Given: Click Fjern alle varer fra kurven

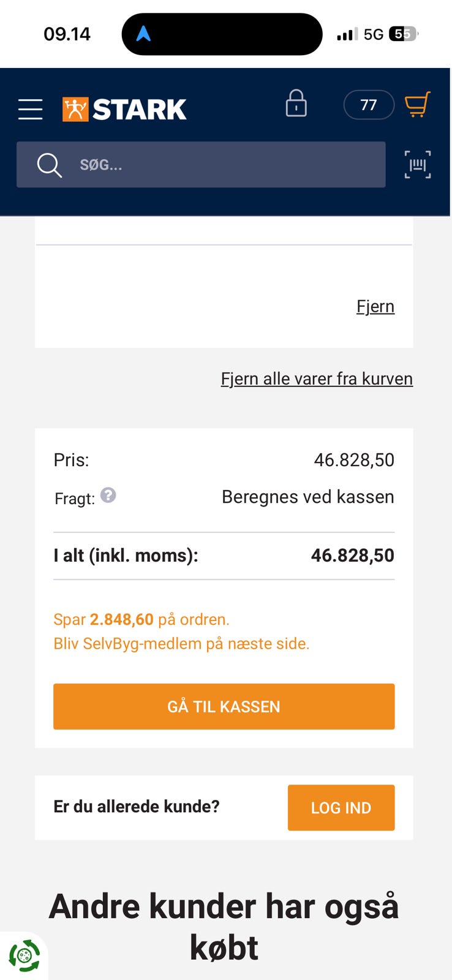Looking at the screenshot, I should [x=317, y=379].
